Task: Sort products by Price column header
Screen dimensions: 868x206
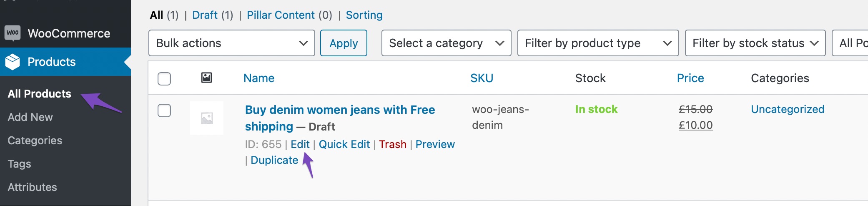Action: tap(690, 78)
